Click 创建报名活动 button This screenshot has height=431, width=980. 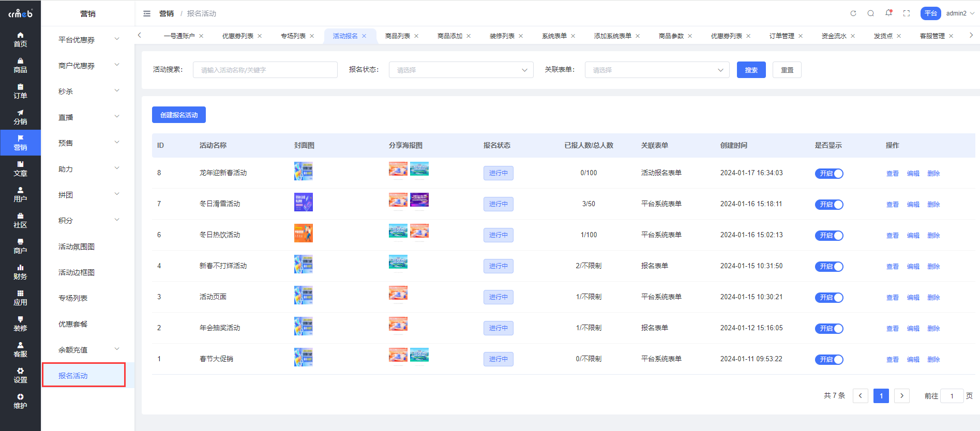click(x=179, y=115)
